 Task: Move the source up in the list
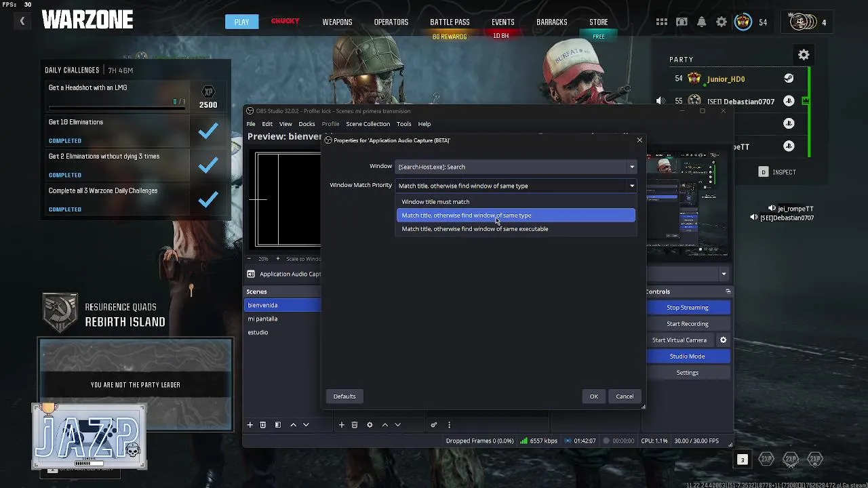click(384, 425)
